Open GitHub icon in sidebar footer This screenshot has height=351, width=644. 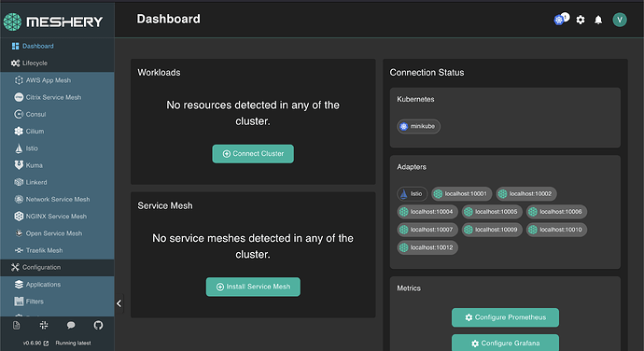98,325
